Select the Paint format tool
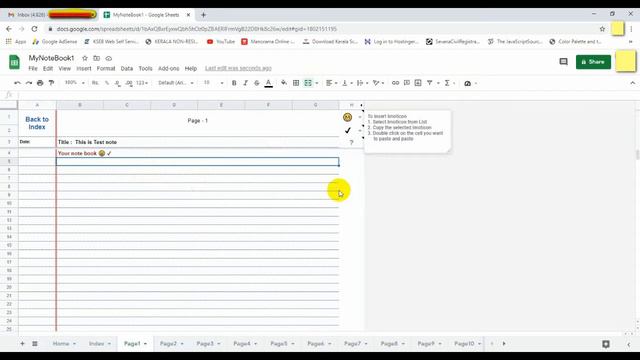Screen dimensions: 640x360 (x=51, y=83)
